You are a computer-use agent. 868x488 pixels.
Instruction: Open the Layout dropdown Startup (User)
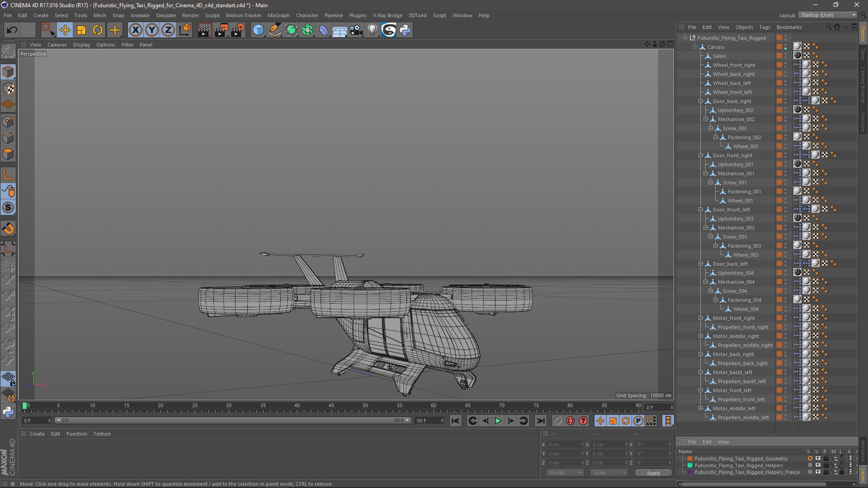tap(828, 15)
